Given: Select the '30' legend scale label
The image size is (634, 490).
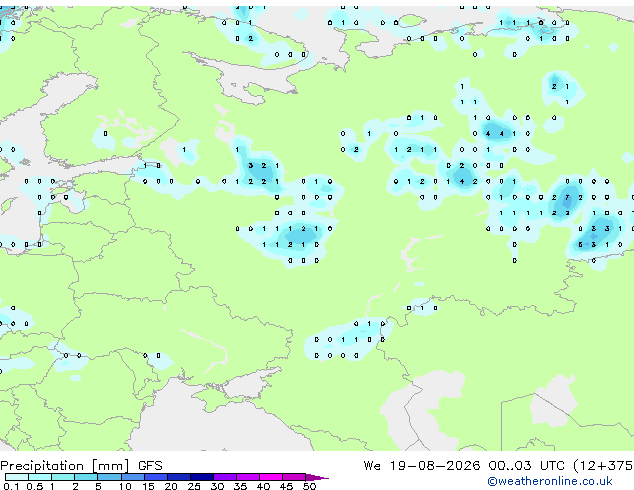Looking at the screenshot, I should pos(217,486).
